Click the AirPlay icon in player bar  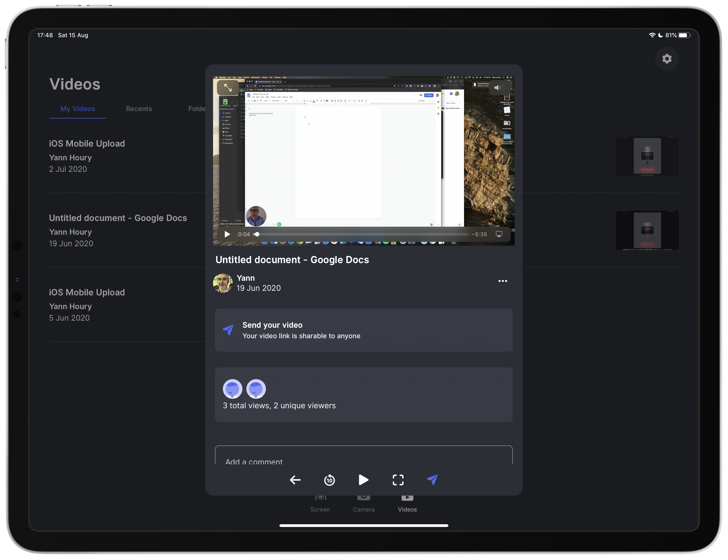pyautogui.click(x=499, y=234)
